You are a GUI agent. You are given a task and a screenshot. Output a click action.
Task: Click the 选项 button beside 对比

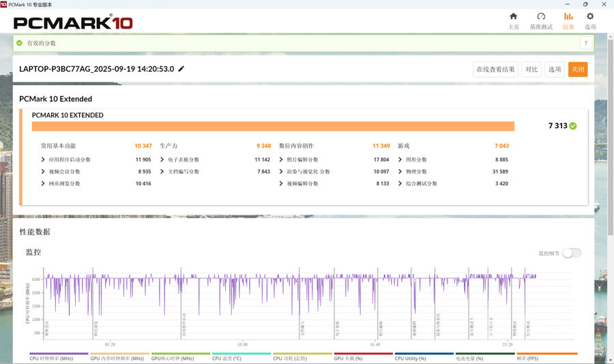(555, 70)
